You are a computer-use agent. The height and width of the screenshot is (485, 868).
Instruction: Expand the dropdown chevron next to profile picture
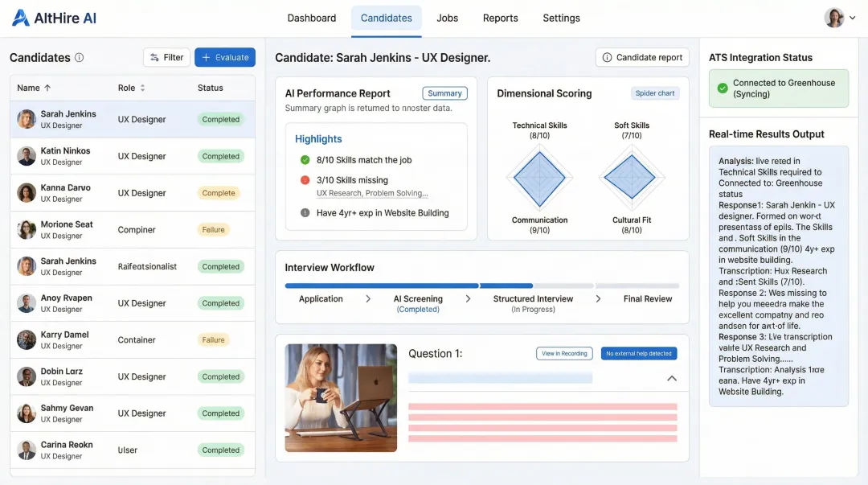[854, 17]
